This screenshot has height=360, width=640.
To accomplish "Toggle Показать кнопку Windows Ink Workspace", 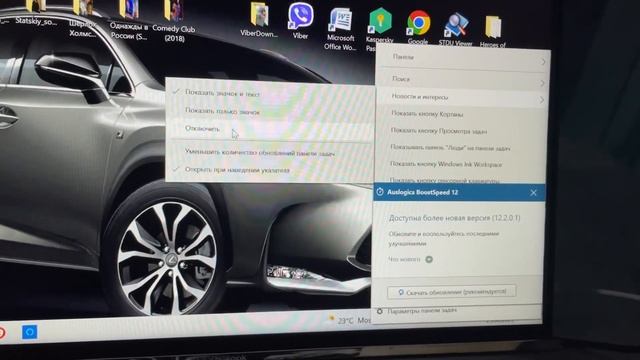I will pyautogui.click(x=462, y=164).
